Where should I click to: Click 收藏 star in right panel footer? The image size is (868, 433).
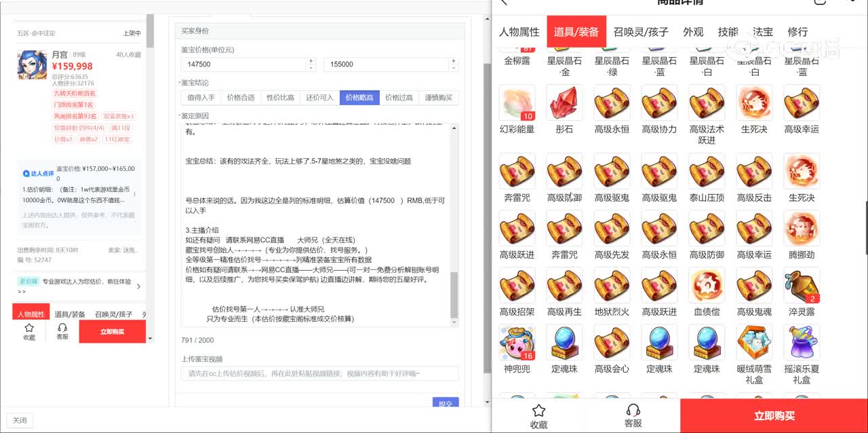coord(539,416)
